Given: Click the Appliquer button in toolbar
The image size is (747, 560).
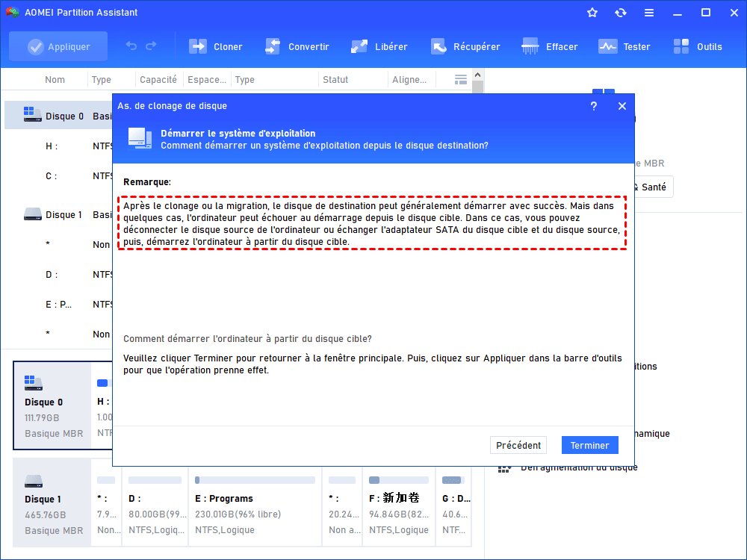Looking at the screenshot, I should tap(58, 46).
